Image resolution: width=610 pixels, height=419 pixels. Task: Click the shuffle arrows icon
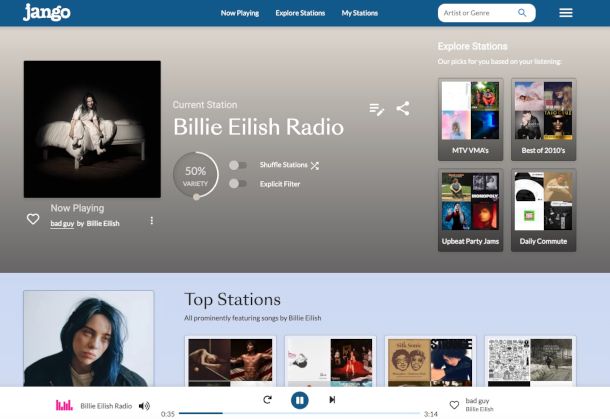(315, 166)
